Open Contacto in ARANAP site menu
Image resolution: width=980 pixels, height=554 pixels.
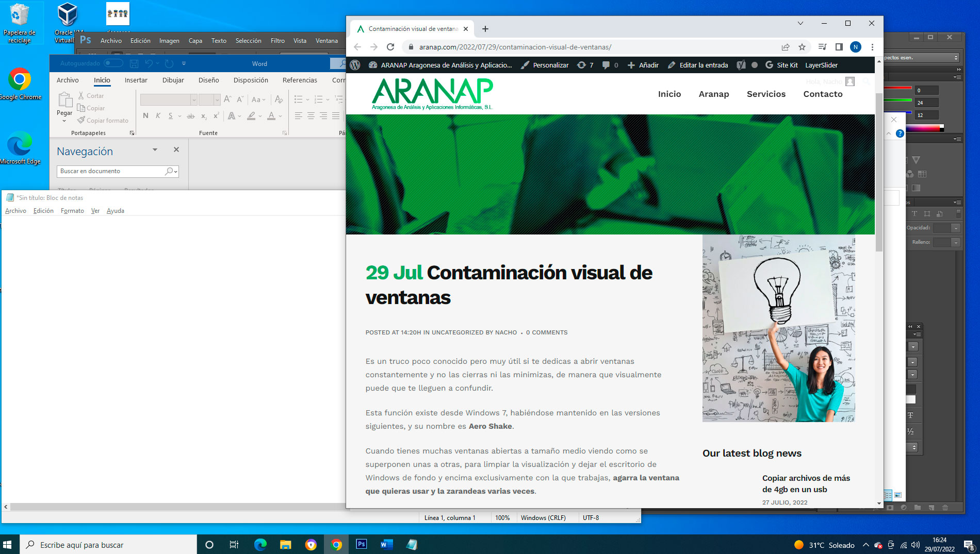[823, 94]
